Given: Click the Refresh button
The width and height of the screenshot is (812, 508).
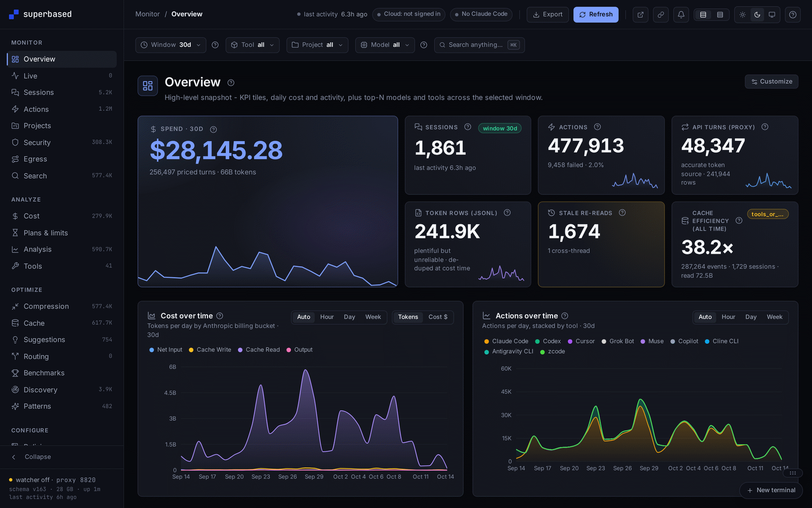Looking at the screenshot, I should (x=596, y=14).
